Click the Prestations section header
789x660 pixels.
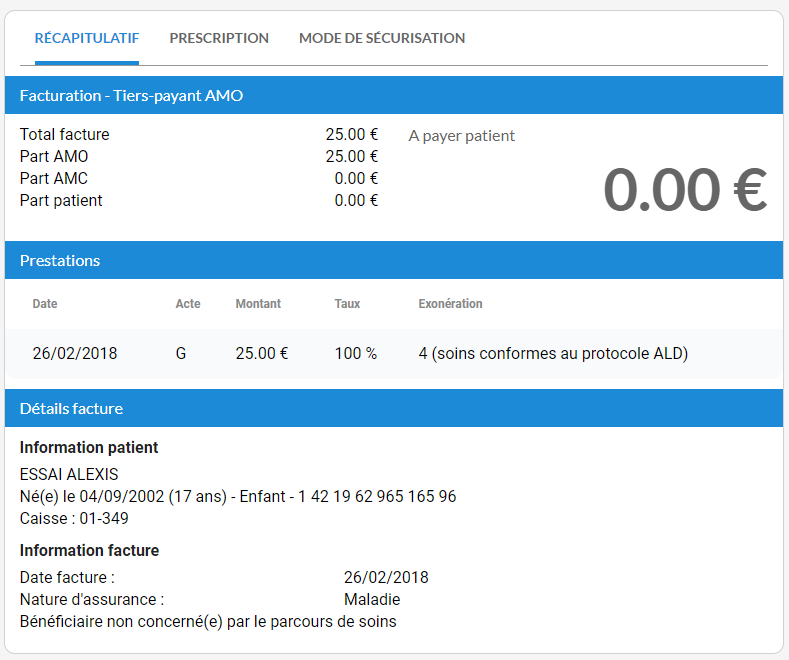tap(60, 260)
